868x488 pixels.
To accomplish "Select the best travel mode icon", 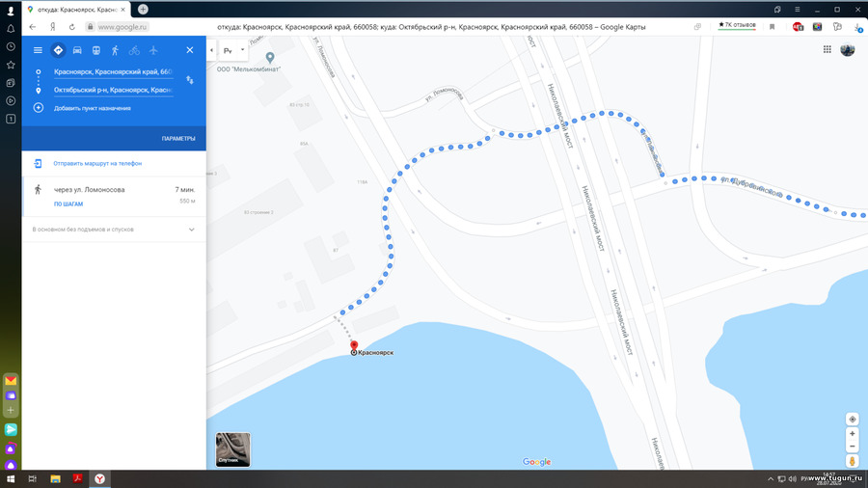I will 58,50.
